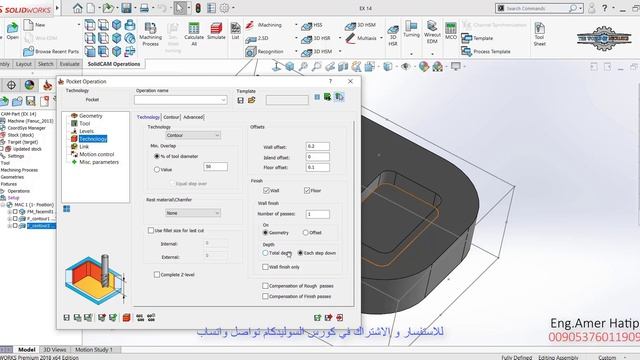Select the Total depth radio button
Viewport: 640px width, 360px height.
265,253
